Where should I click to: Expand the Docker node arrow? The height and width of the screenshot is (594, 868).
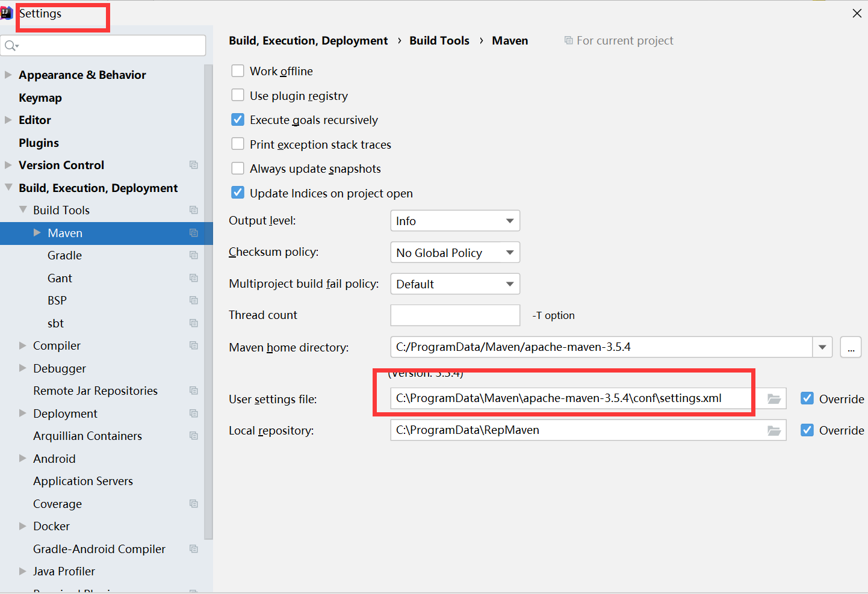(23, 526)
